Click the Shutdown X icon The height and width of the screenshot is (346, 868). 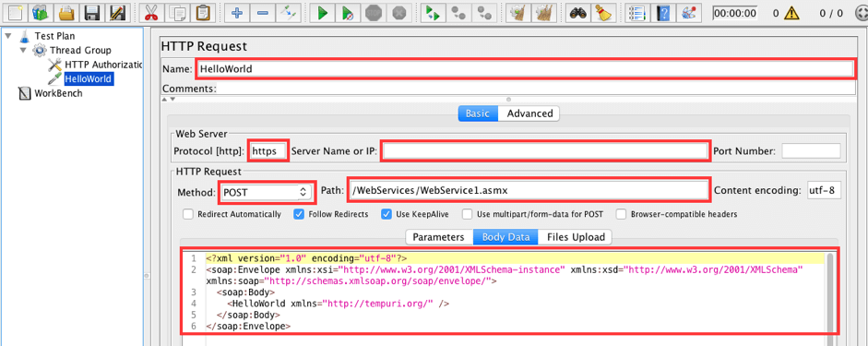[399, 12]
